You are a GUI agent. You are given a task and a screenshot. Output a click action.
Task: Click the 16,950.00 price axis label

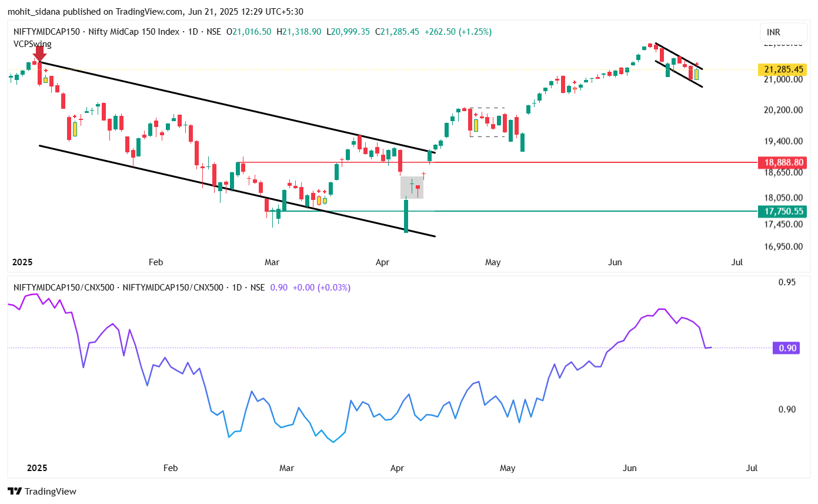pos(783,246)
